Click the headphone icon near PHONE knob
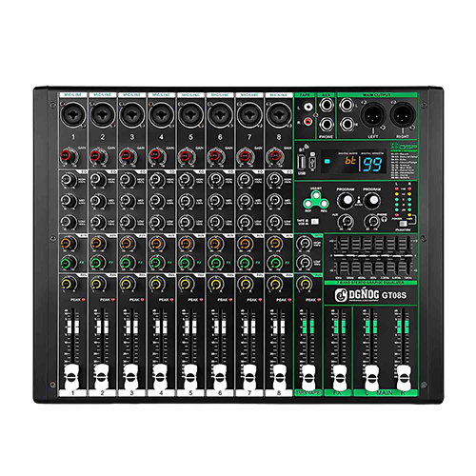Viewport: 476px width, 476px height. 385,219
